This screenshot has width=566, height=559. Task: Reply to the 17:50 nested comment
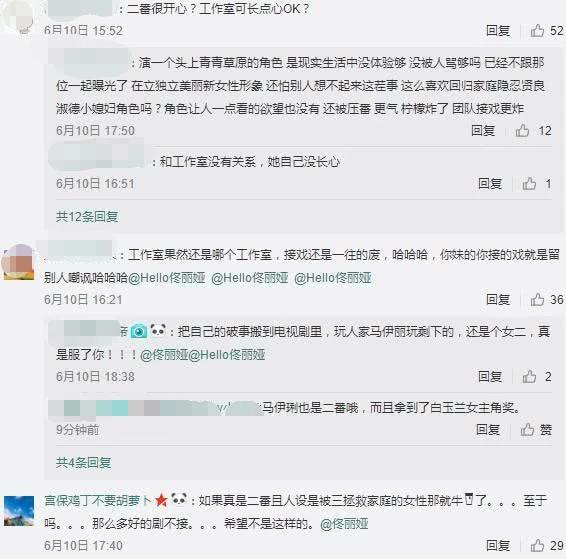pos(483,131)
